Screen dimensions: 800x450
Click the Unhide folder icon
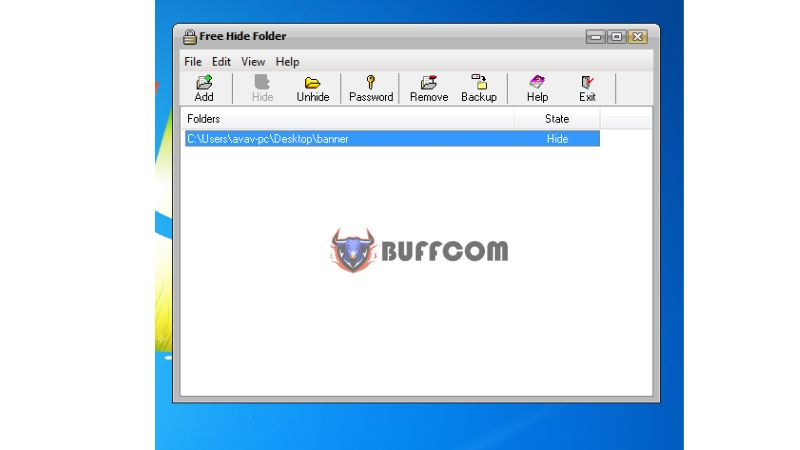(x=312, y=82)
